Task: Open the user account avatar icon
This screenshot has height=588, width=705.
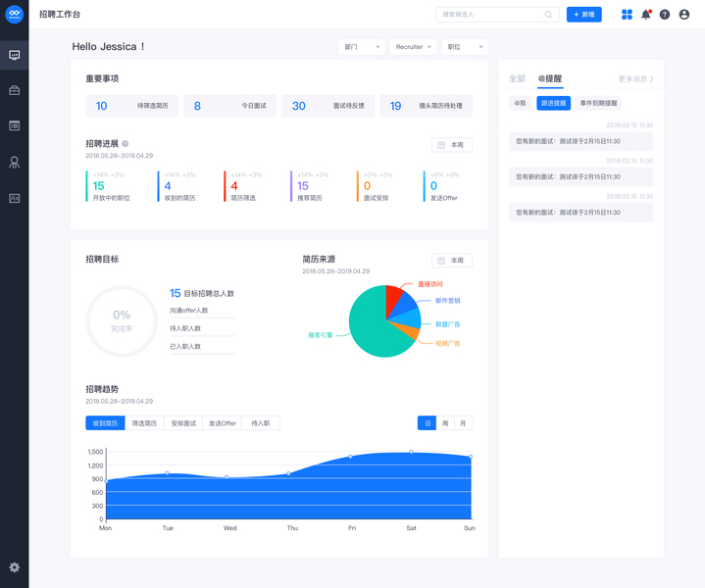Action: [x=684, y=15]
